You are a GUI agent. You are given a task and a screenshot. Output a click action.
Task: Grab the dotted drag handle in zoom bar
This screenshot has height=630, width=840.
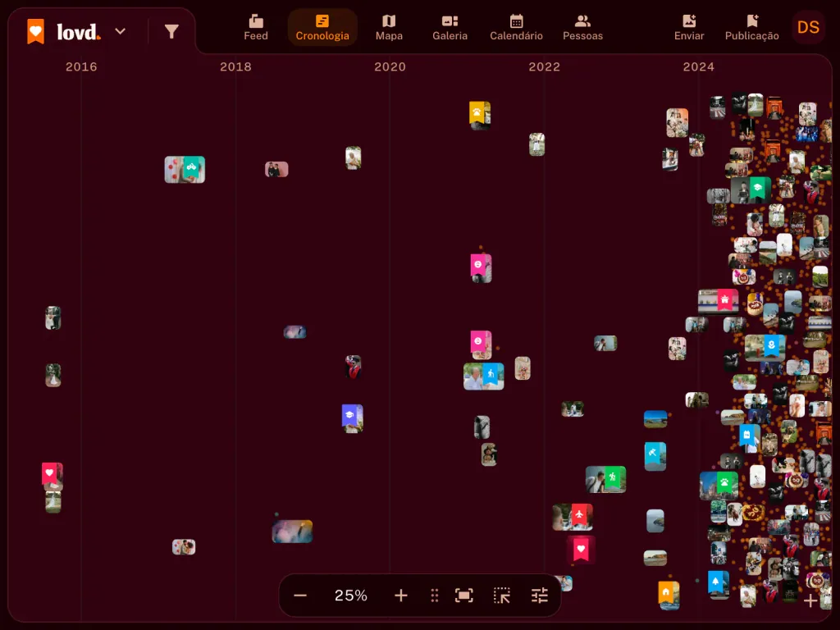tap(435, 596)
